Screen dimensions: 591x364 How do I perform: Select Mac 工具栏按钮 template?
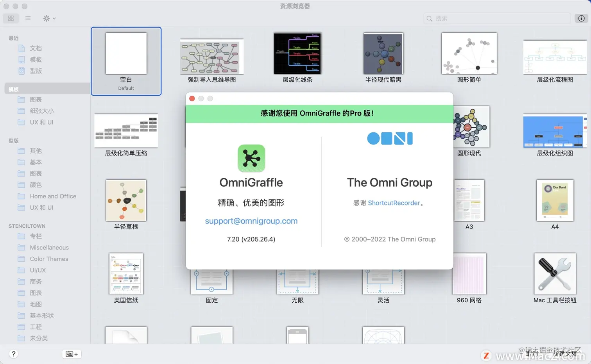(x=555, y=274)
